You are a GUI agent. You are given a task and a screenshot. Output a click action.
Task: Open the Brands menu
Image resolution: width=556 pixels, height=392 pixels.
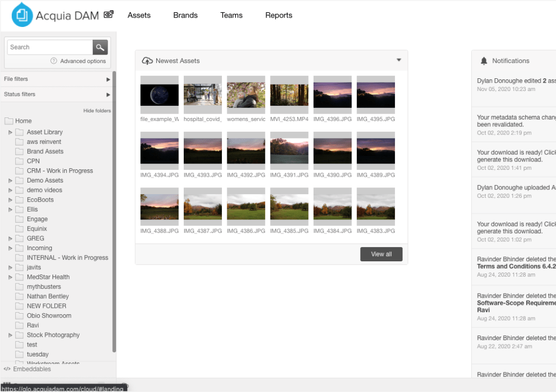[185, 15]
